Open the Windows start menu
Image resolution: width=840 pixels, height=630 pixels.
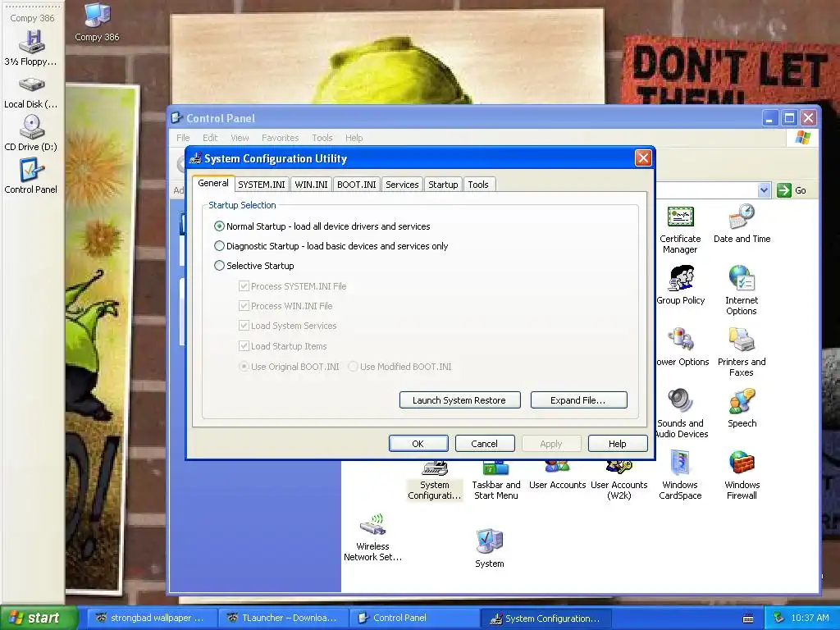(x=38, y=618)
